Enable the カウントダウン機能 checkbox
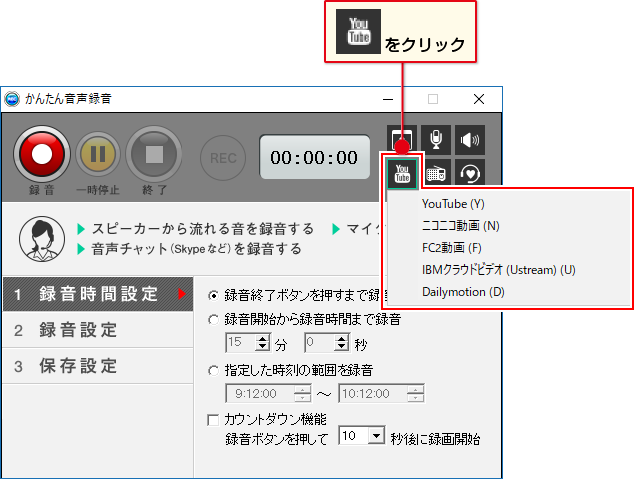The height and width of the screenshot is (480, 635). pyautogui.click(x=212, y=420)
